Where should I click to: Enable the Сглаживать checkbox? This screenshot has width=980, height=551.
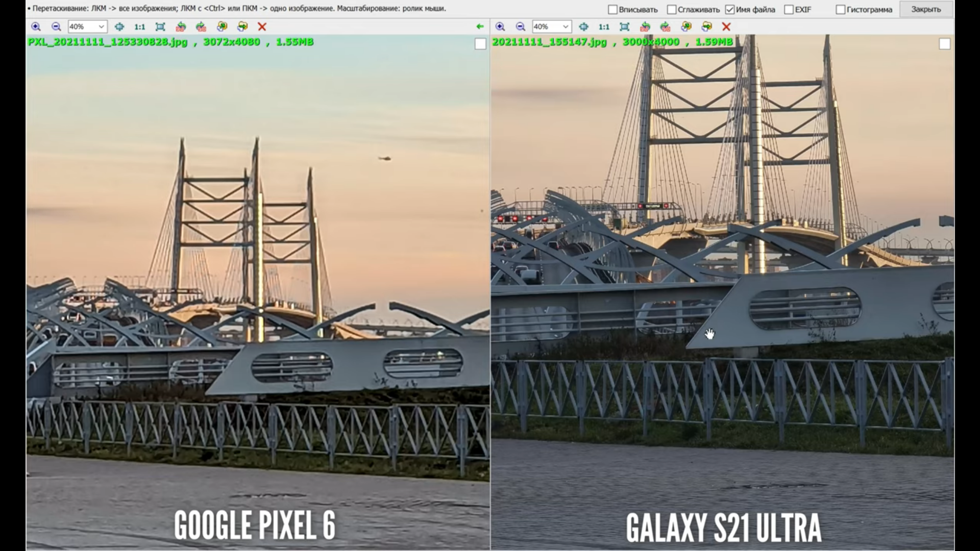pyautogui.click(x=672, y=10)
